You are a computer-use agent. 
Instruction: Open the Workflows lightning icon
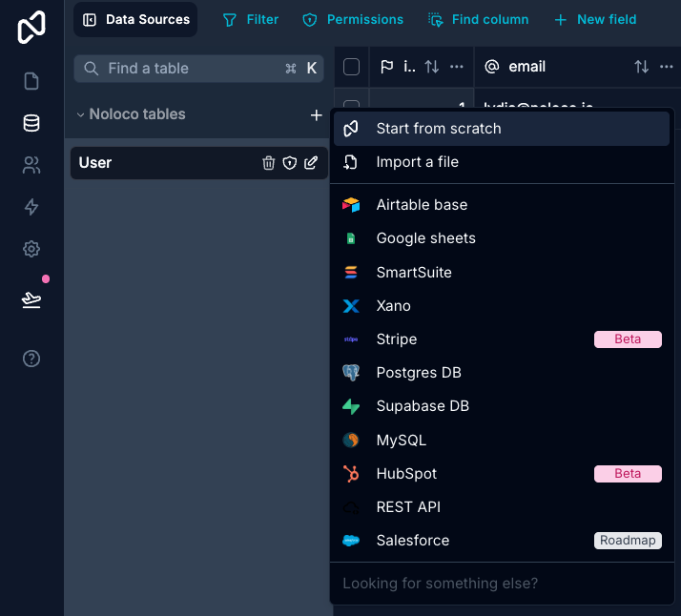tap(31, 207)
